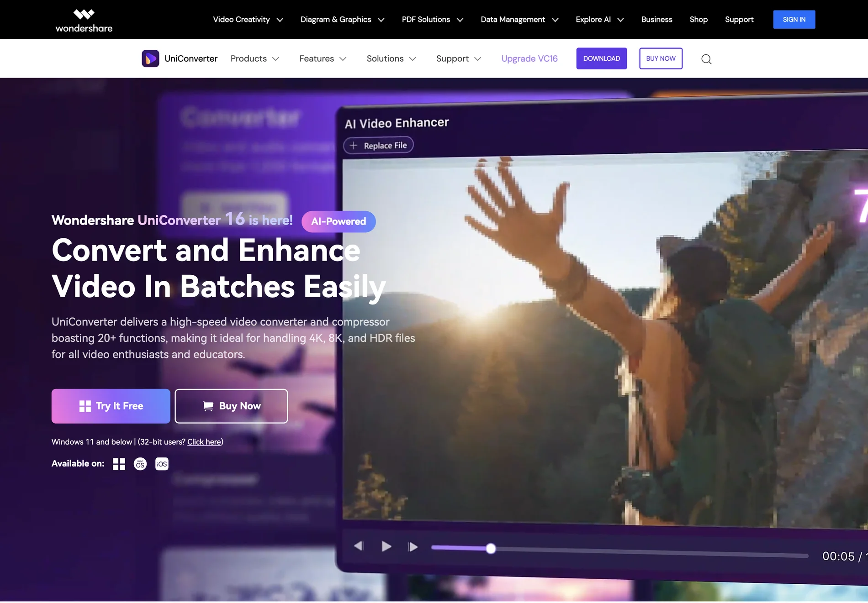868x603 pixels.
Task: Click the "AI Video Enhancer" title
Action: pyautogui.click(x=397, y=123)
